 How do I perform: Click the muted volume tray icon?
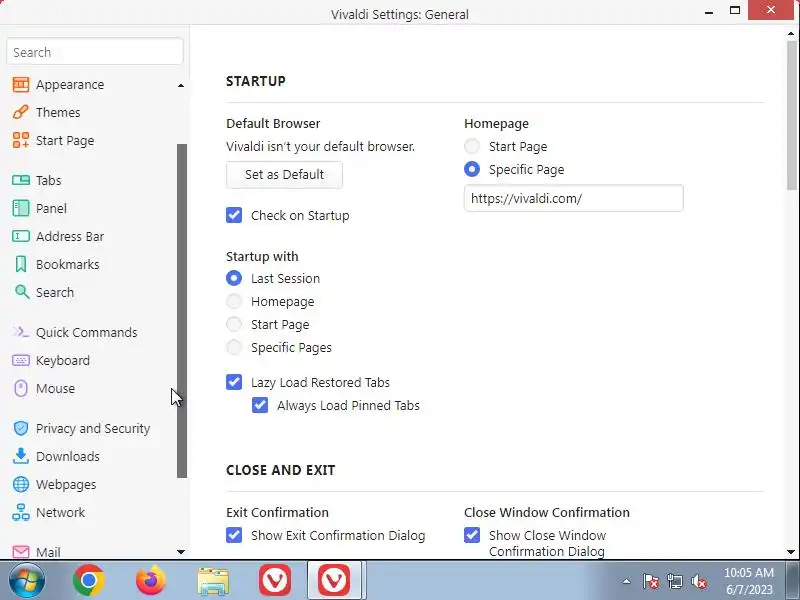point(698,581)
